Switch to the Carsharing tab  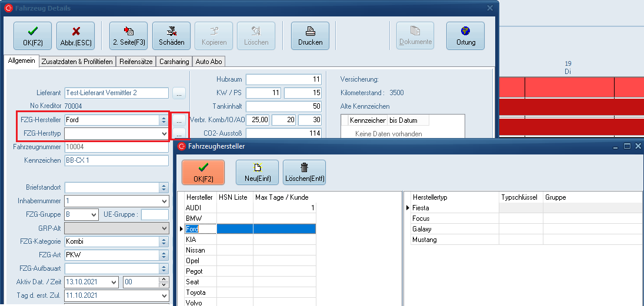[x=174, y=62]
